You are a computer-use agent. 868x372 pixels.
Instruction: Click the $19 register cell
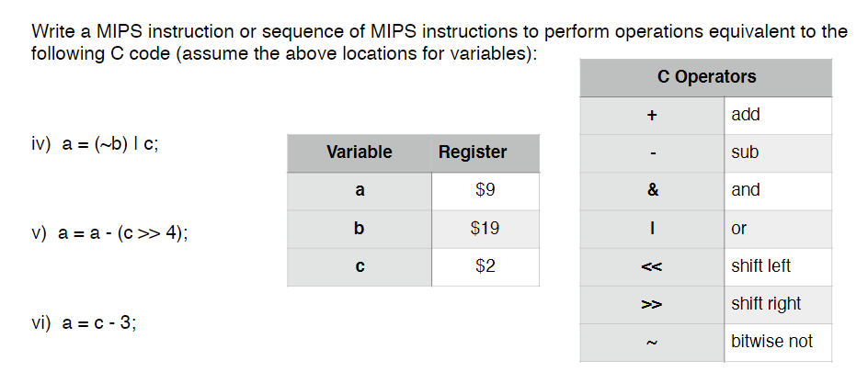tap(485, 229)
